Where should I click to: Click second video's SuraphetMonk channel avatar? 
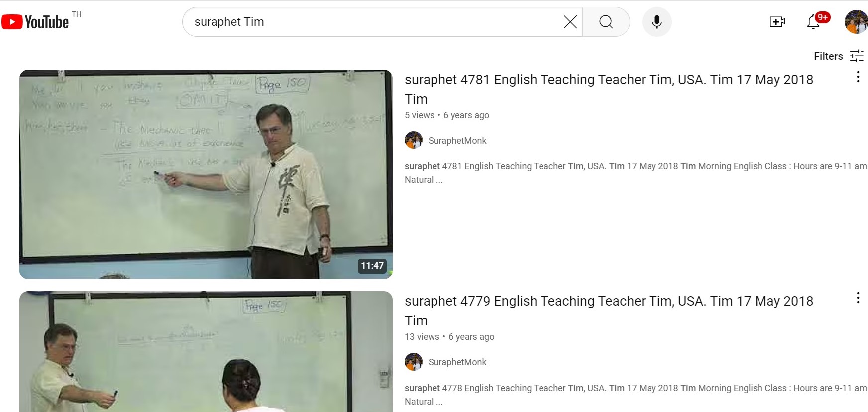(414, 362)
